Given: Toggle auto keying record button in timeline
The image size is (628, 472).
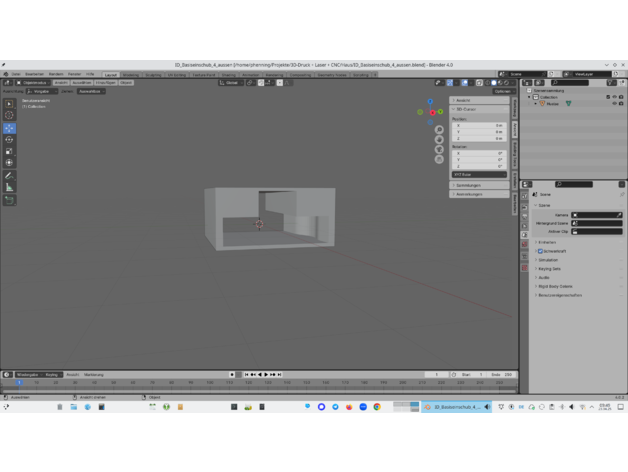Looking at the screenshot, I should [232, 375].
